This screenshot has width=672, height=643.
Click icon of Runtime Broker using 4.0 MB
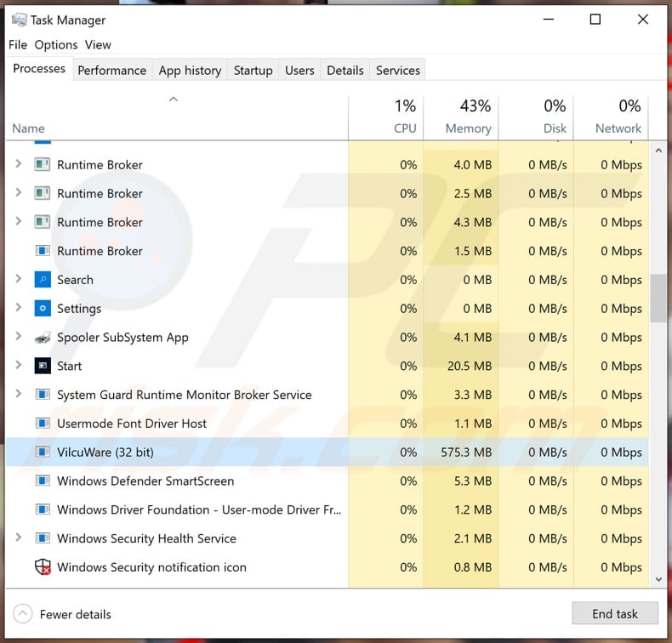coord(43,164)
